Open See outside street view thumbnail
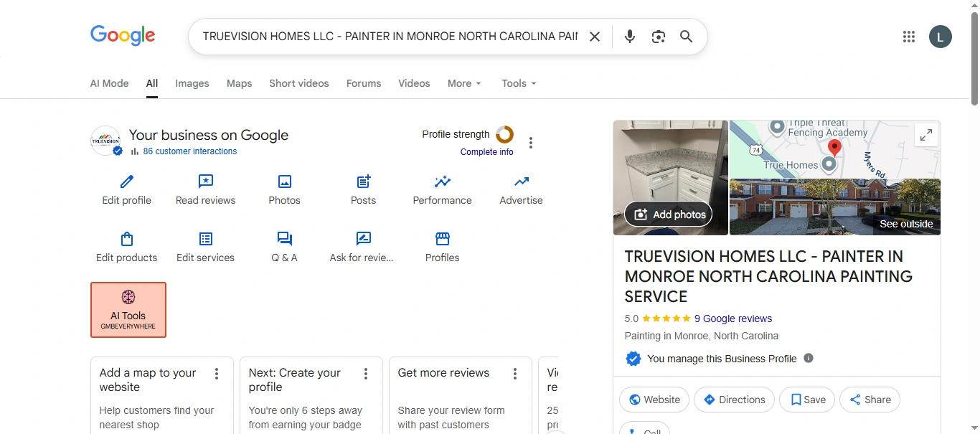This screenshot has width=980, height=434. tap(835, 207)
